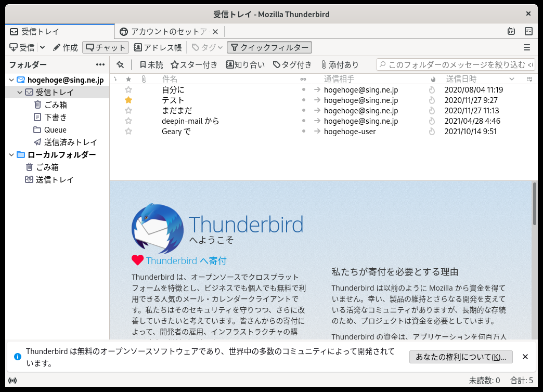
Task: Open the Thunderbird へ寄付 donation link
Action: [x=186, y=261]
